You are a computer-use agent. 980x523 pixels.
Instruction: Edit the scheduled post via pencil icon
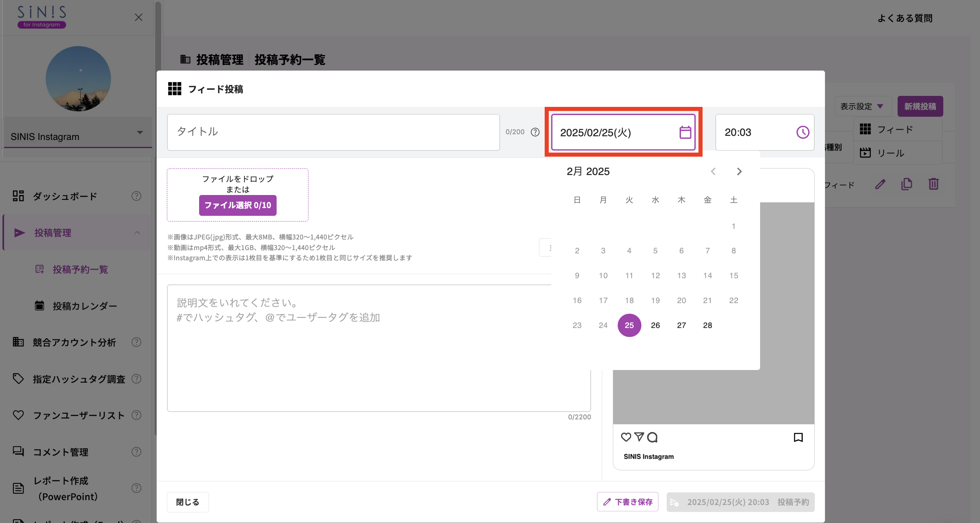(x=880, y=184)
